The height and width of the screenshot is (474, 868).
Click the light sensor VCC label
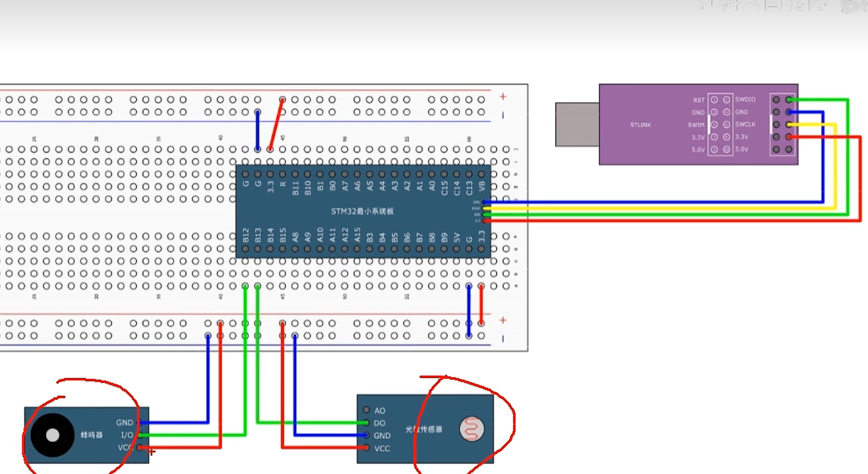click(x=382, y=449)
